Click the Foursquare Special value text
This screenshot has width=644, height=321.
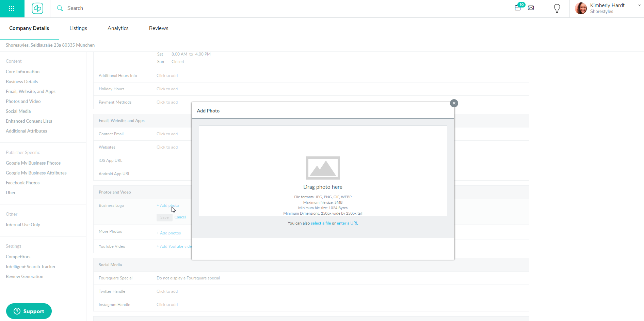188,278
